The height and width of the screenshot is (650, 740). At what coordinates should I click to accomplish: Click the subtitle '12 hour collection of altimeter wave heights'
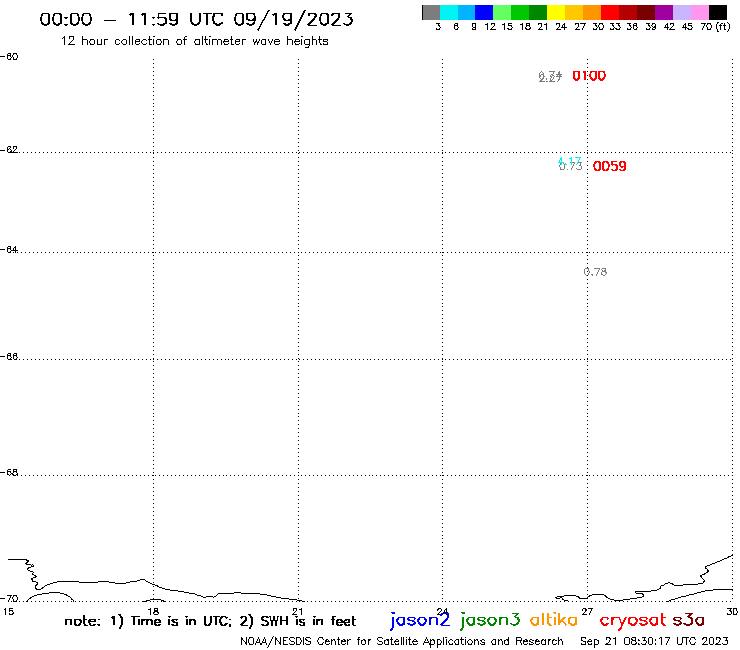click(x=194, y=41)
